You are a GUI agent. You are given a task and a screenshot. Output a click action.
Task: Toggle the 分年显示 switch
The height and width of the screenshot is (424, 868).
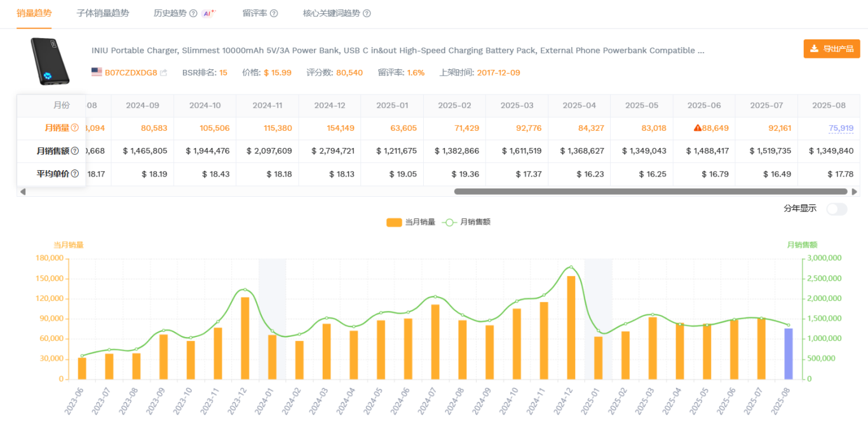836,209
